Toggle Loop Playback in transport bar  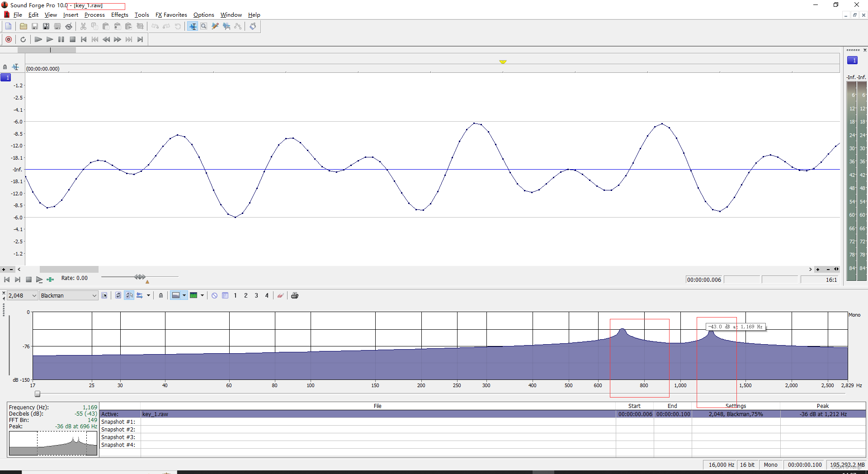click(x=23, y=39)
